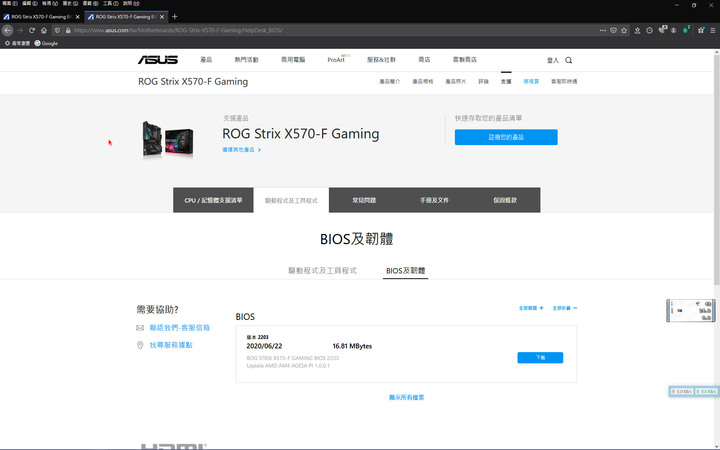Open the 工具 (Tools) menu in menu bar
Screen dimensions: 720x450
(x=110, y=3)
